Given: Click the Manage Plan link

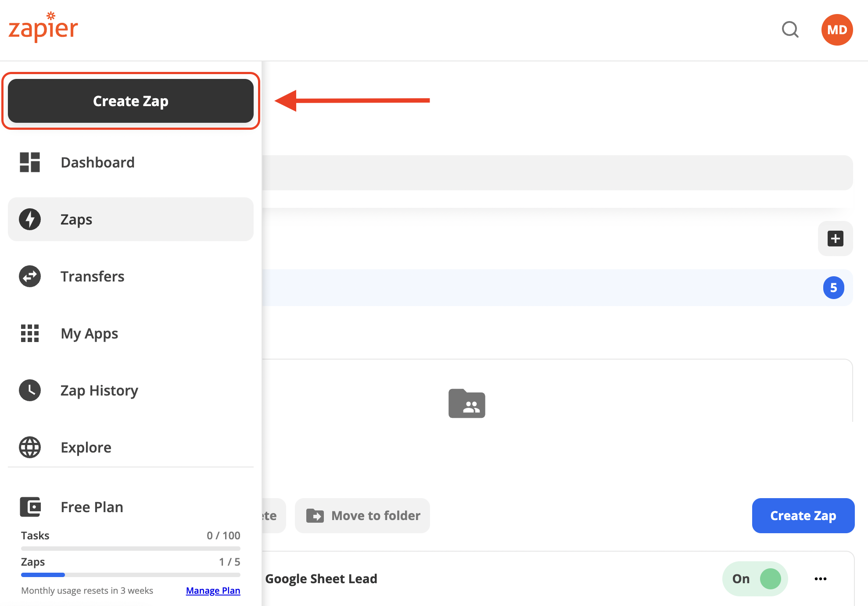Looking at the screenshot, I should 213,591.
